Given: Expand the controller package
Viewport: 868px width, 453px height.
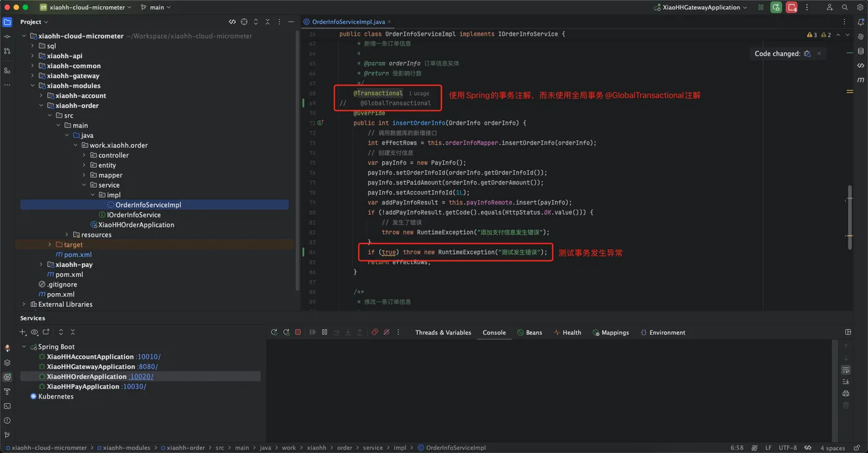Looking at the screenshot, I should (x=84, y=155).
